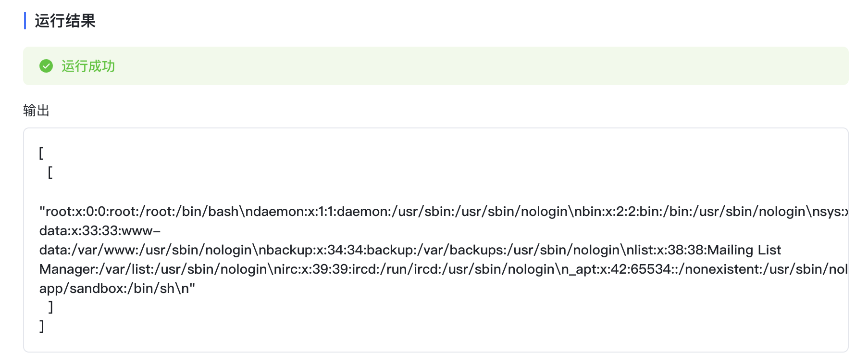The width and height of the screenshot is (868, 354).
Task: Click the blue bar beside 运行结果
Action: click(x=25, y=21)
